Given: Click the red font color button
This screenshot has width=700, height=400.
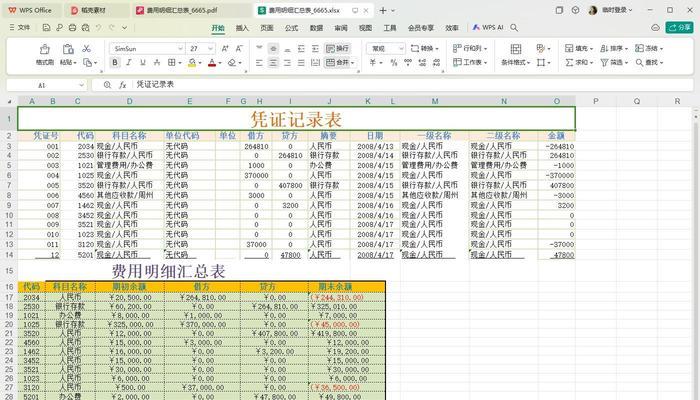Looking at the screenshot, I should click(212, 62).
